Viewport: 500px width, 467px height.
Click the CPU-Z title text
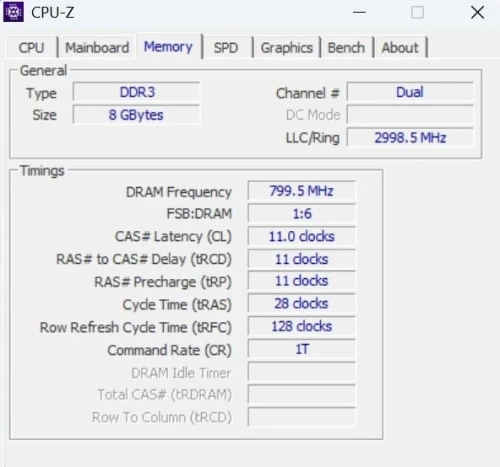52,13
